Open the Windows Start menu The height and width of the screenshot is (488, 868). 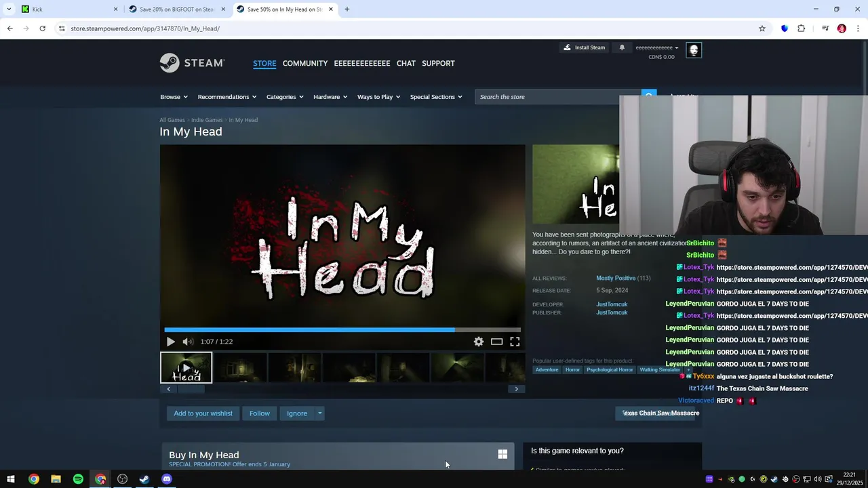point(11,479)
